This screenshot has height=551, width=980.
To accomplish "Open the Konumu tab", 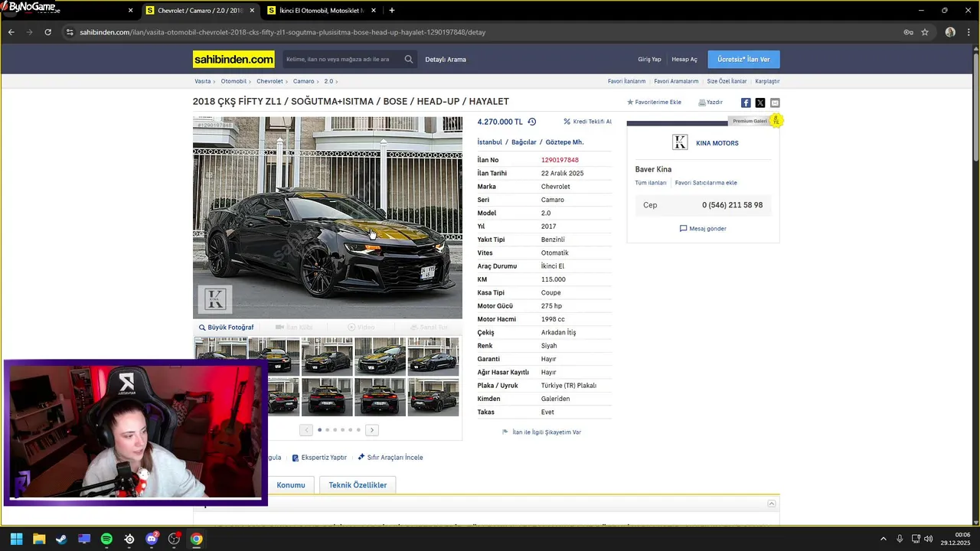I will coord(291,485).
